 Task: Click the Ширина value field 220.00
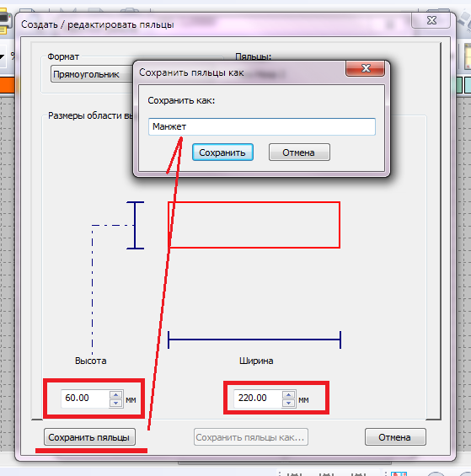[258, 398]
